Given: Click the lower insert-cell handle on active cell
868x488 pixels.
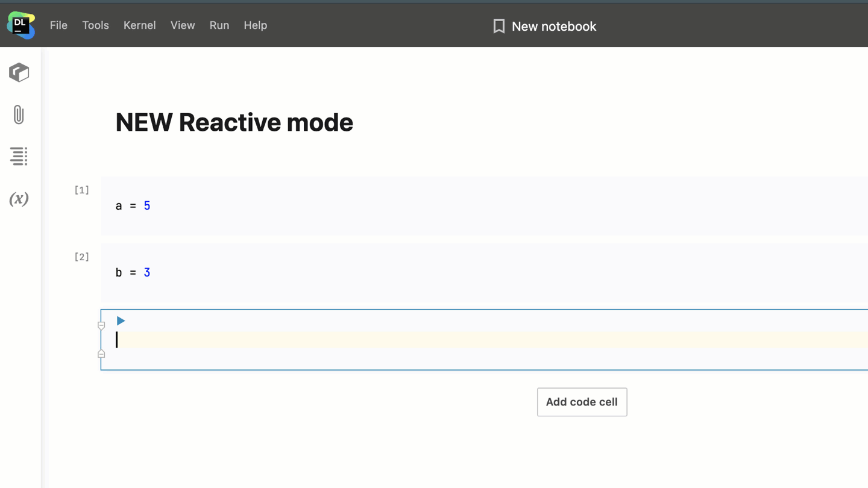Looking at the screenshot, I should 101,354.
